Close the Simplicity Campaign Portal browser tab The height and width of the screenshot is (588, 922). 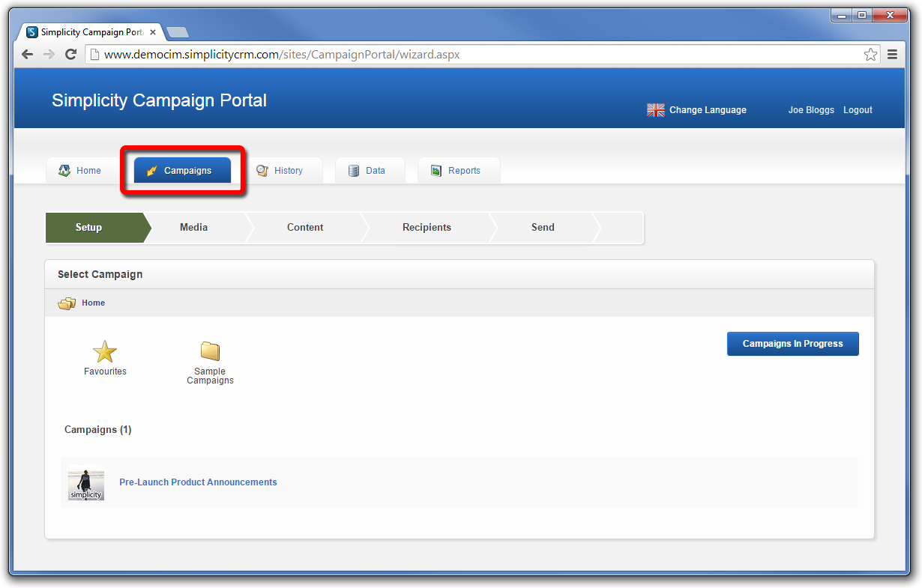[153, 32]
